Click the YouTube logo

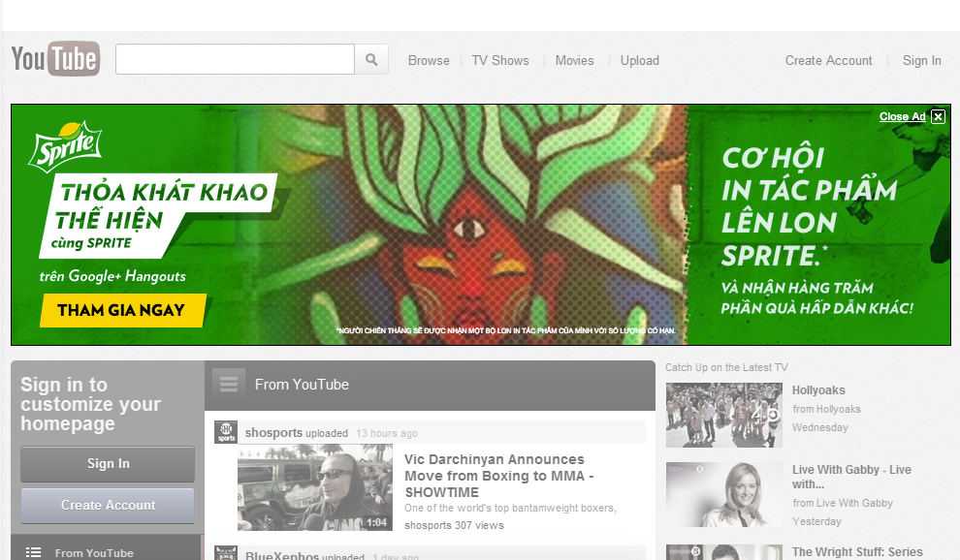pyautogui.click(x=55, y=59)
